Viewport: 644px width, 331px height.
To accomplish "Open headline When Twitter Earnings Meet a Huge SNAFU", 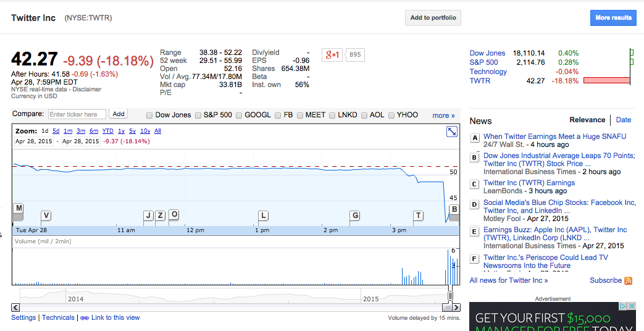I will pyautogui.click(x=555, y=136).
